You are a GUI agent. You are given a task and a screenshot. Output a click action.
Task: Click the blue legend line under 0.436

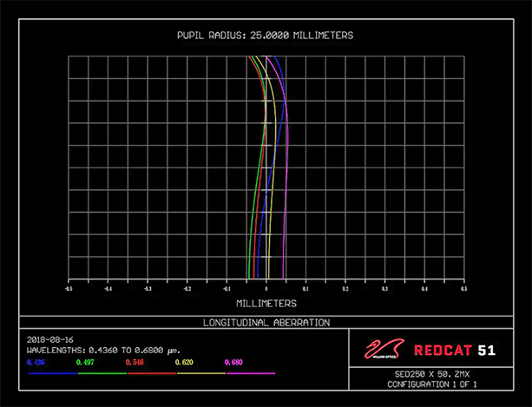point(52,373)
